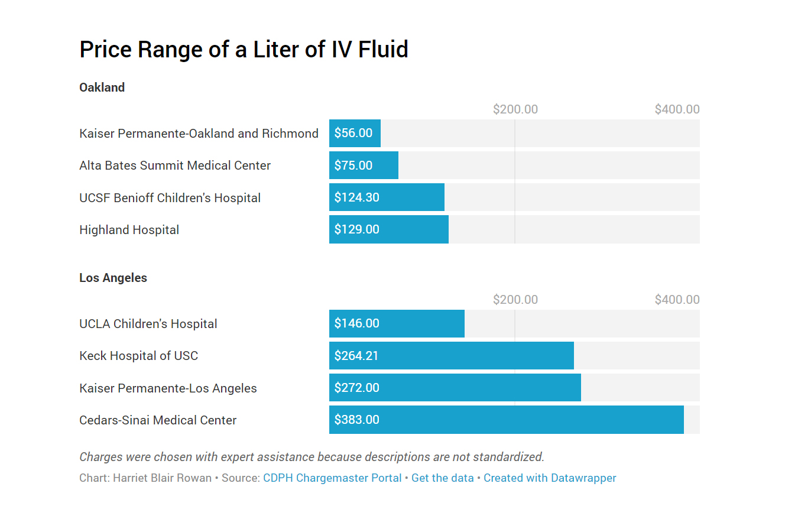The width and height of the screenshot is (798, 532).
Task: Select the Highland Hospital $129.00 bar
Action: 388,229
